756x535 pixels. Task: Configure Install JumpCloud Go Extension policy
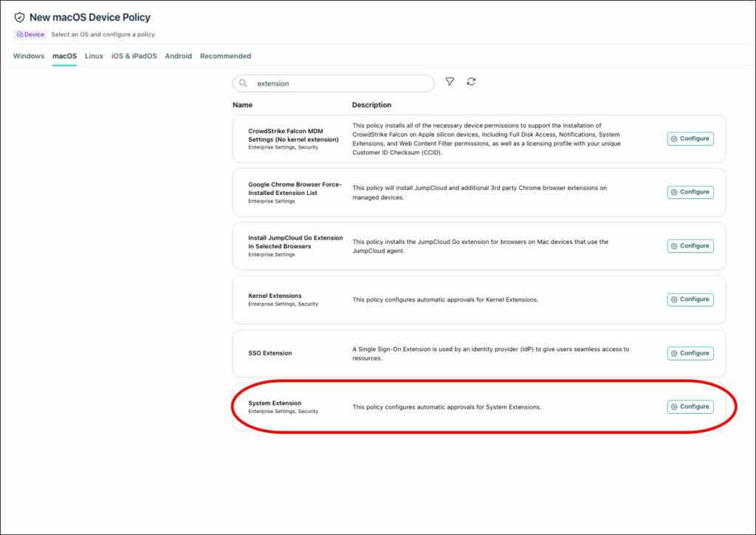pyautogui.click(x=690, y=246)
